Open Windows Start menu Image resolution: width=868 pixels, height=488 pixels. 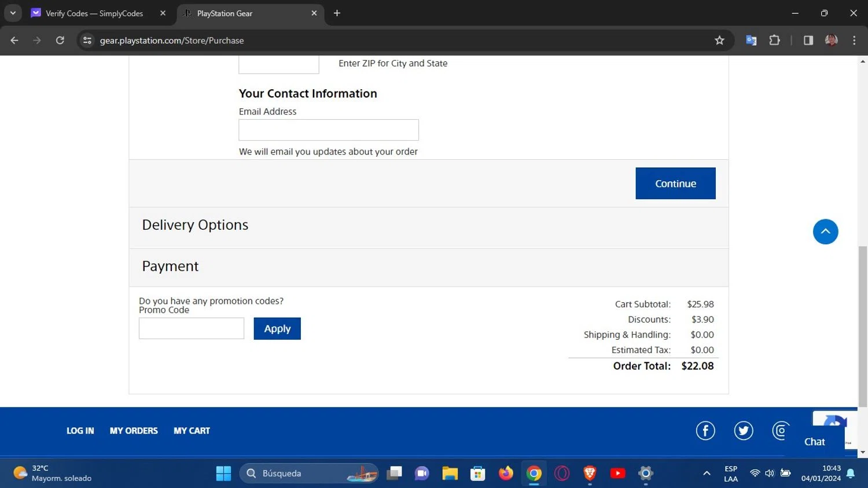coord(223,474)
